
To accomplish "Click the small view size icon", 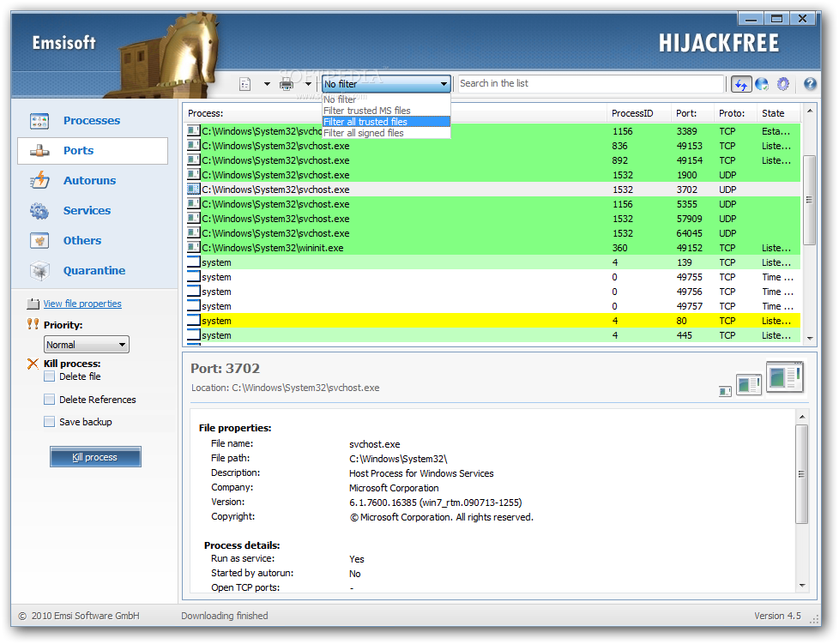I will coord(725,391).
